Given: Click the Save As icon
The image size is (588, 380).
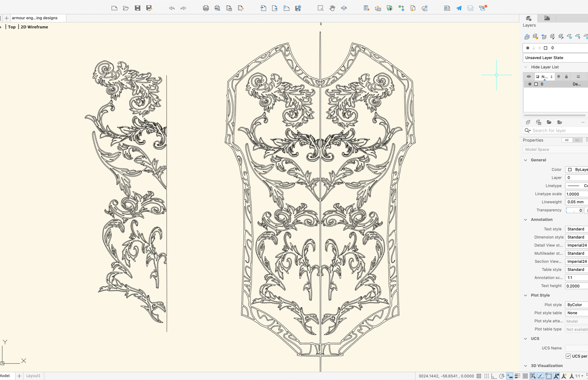Looking at the screenshot, I should tap(149, 8).
